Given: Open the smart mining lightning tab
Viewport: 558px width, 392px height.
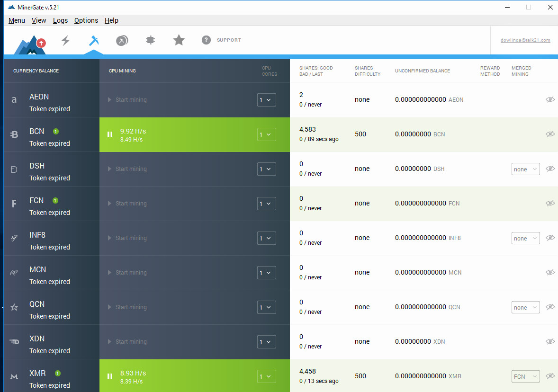Looking at the screenshot, I should (x=65, y=41).
